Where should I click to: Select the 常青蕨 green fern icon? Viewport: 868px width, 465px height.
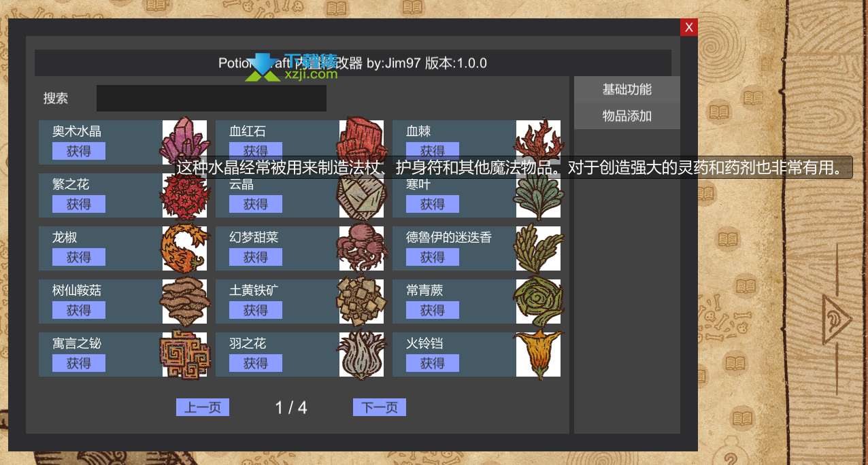tap(538, 301)
